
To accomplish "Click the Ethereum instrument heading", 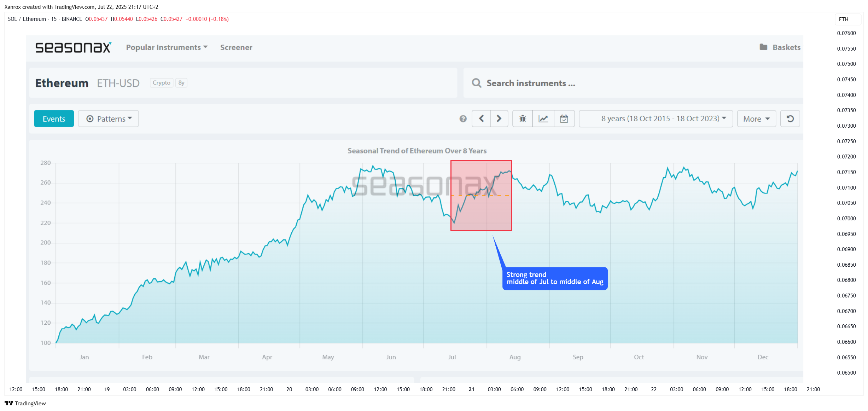I will click(x=62, y=83).
